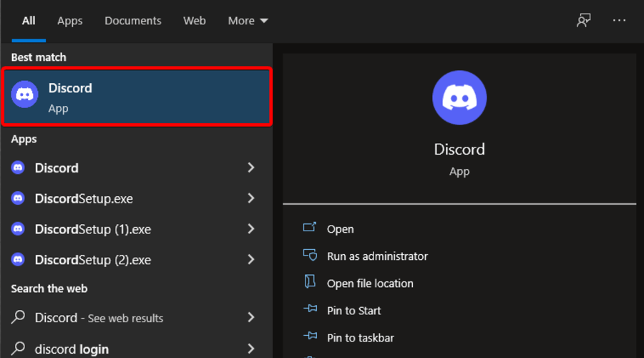Pin Discord to taskbar
The image size is (644, 358).
pyautogui.click(x=360, y=338)
